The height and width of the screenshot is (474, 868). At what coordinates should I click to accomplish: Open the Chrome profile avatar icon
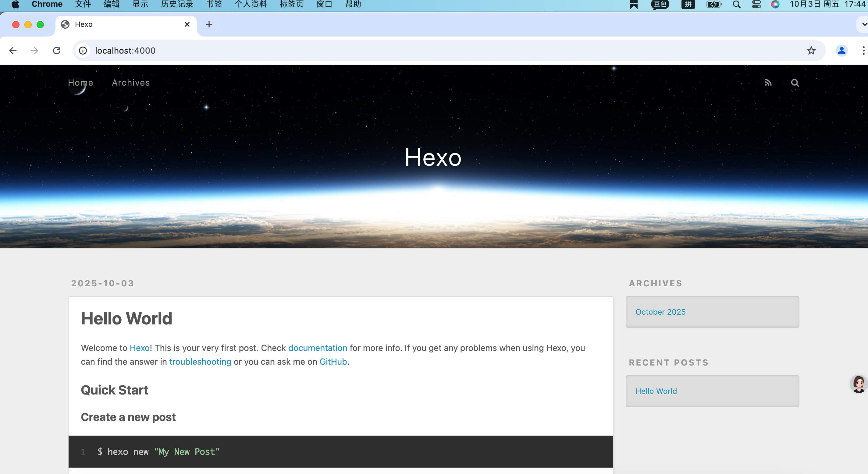tap(841, 51)
